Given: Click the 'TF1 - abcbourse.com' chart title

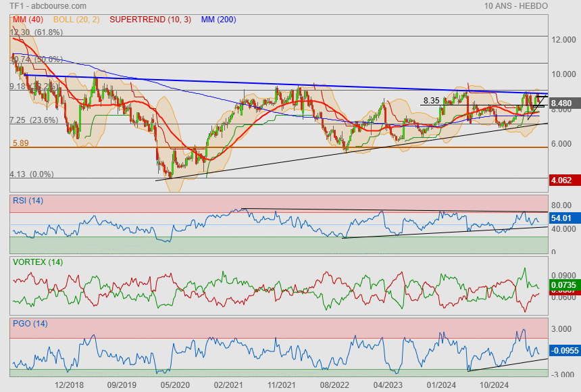Looking at the screenshot, I should point(48,6).
